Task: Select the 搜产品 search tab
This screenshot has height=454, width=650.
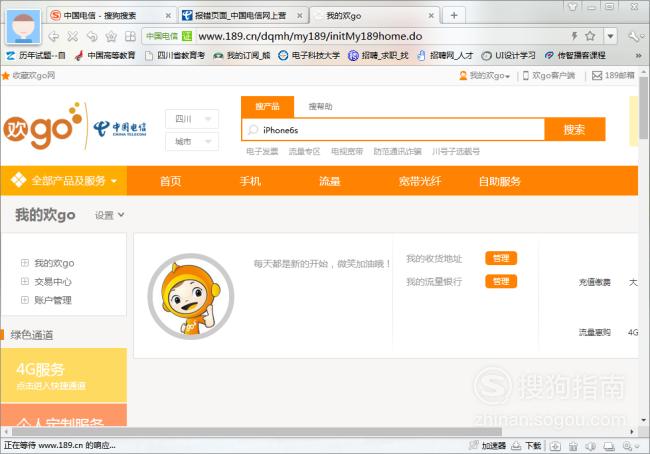Action: 267,107
